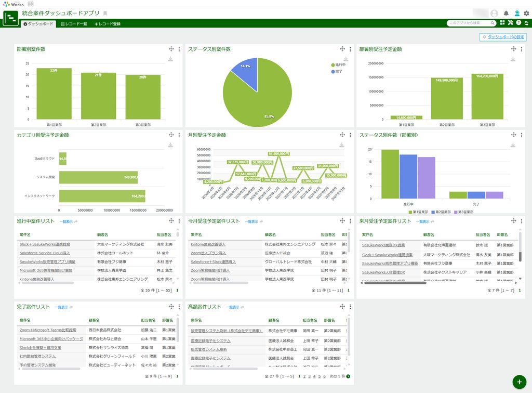
Task: Open the レコード登録 tab
Action: 108,24
